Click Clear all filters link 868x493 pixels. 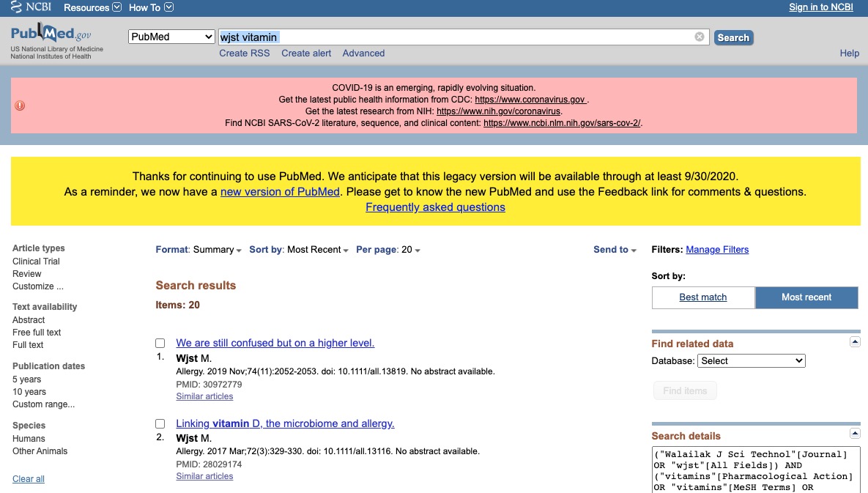click(x=29, y=479)
